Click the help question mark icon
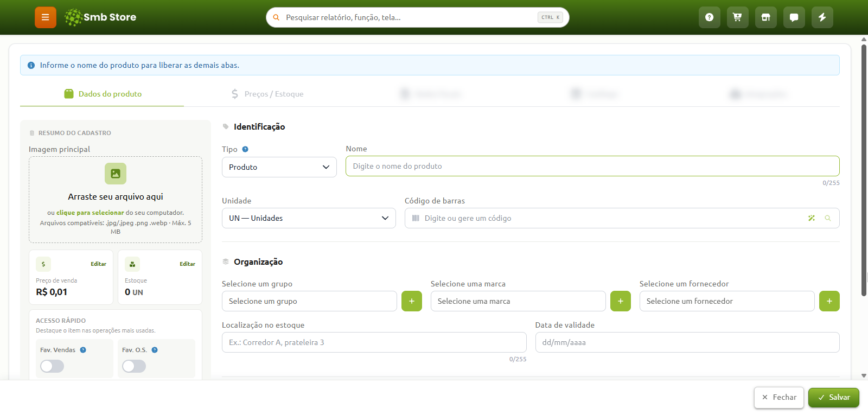This screenshot has height=415, width=868. pos(710,17)
